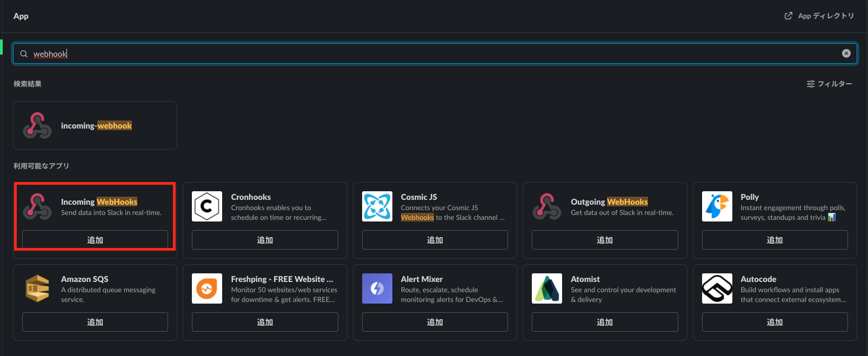
Task: Click the incoming-webhook result icon
Action: click(x=37, y=125)
